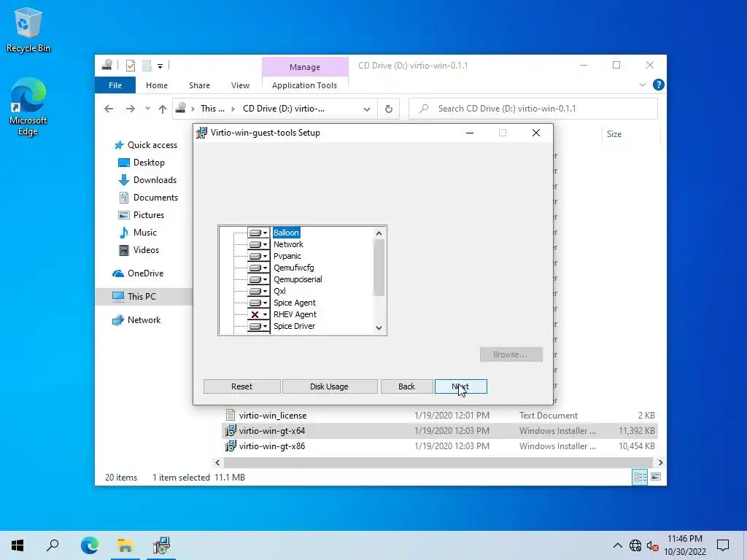The width and height of the screenshot is (747, 560).
Task: Customize Quick Access Toolbar dropdown
Action: point(160,66)
